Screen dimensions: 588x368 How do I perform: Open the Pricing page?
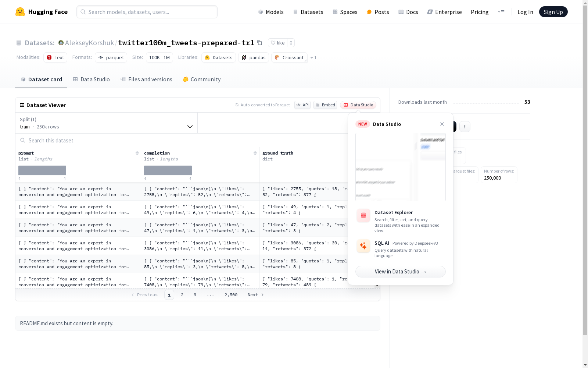[480, 12]
